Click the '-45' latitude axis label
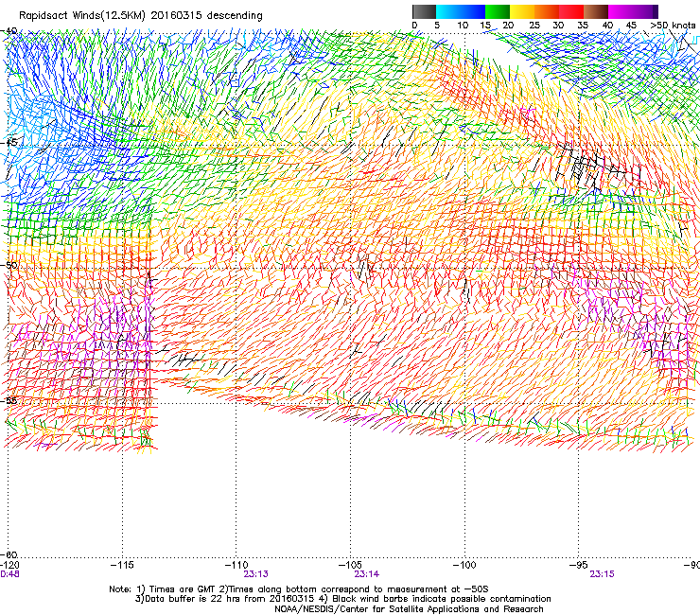The width and height of the screenshot is (700, 615). (x=9, y=143)
